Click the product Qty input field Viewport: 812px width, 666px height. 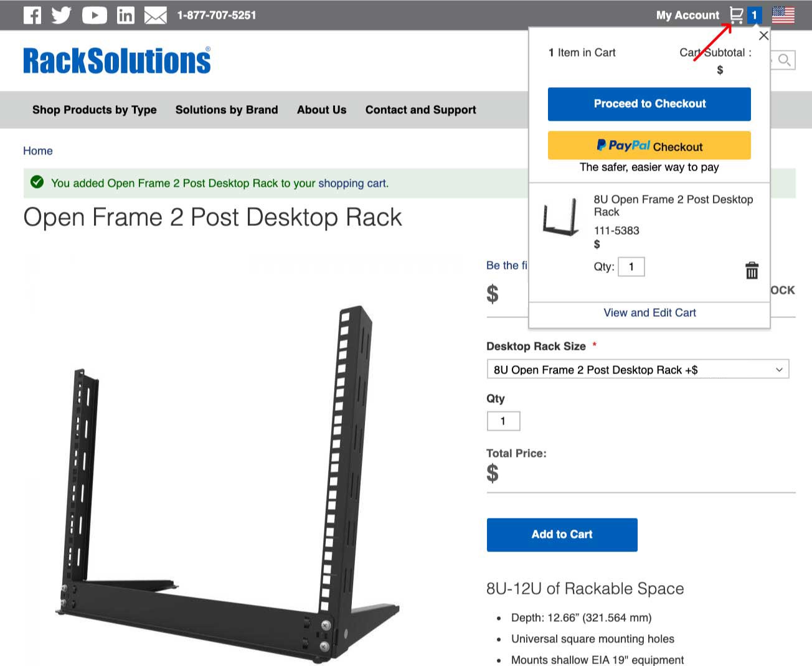(503, 421)
